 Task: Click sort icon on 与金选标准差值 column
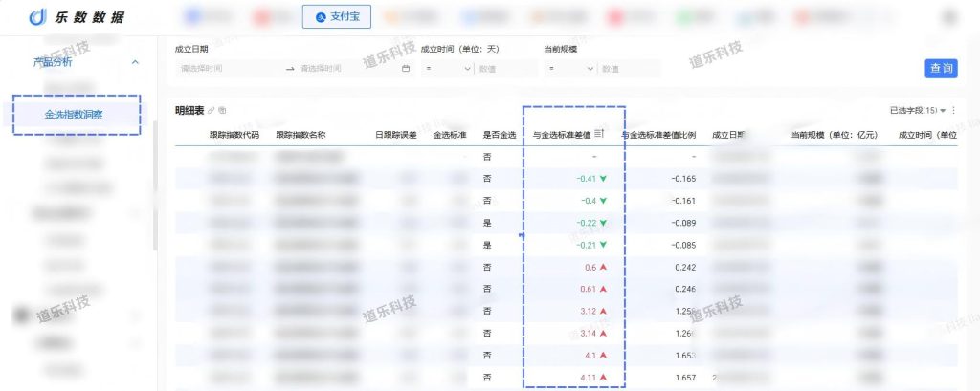tap(599, 134)
